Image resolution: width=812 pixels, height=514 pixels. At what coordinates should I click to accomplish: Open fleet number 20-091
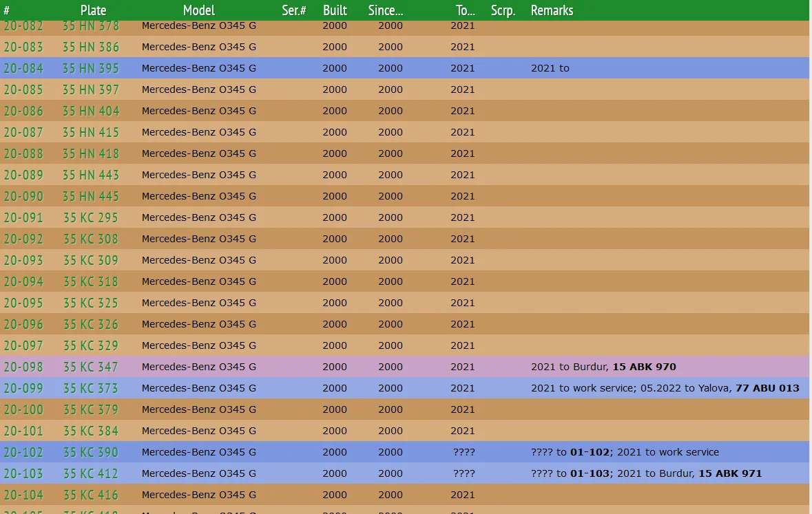[23, 217]
